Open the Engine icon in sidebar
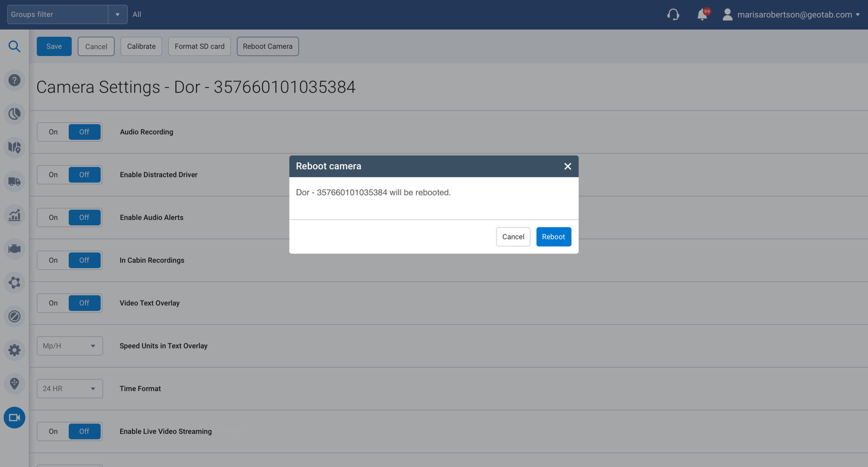The height and width of the screenshot is (467, 868). coord(14,249)
